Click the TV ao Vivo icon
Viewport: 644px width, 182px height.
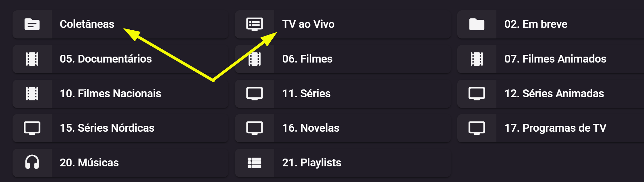point(254,24)
